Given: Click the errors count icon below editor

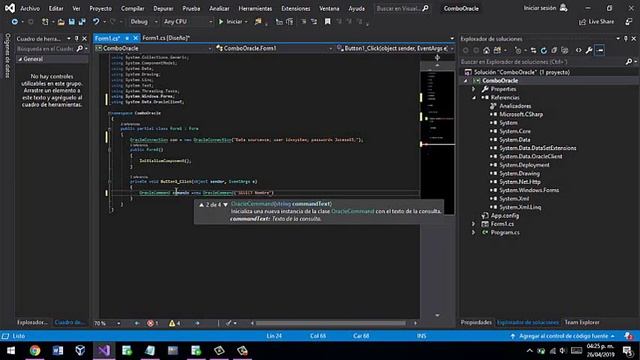Looking at the screenshot, I should point(152,323).
